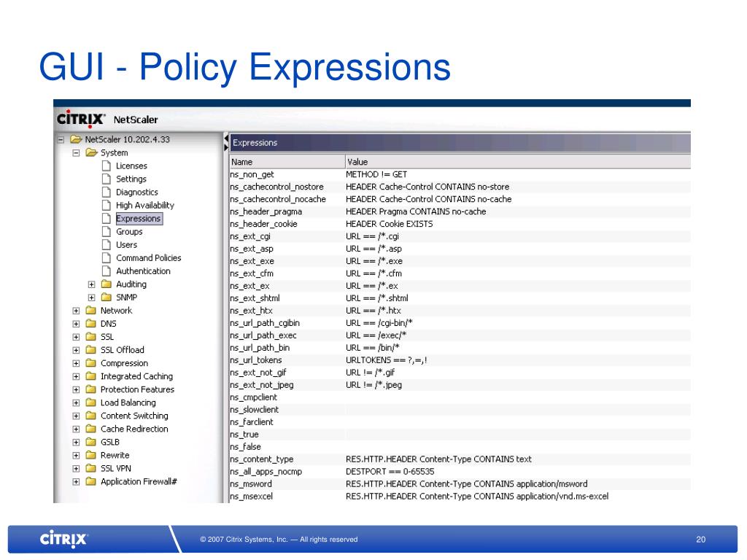Select the ns_content_type expression
This screenshot has height=560, width=747.
(x=460, y=459)
